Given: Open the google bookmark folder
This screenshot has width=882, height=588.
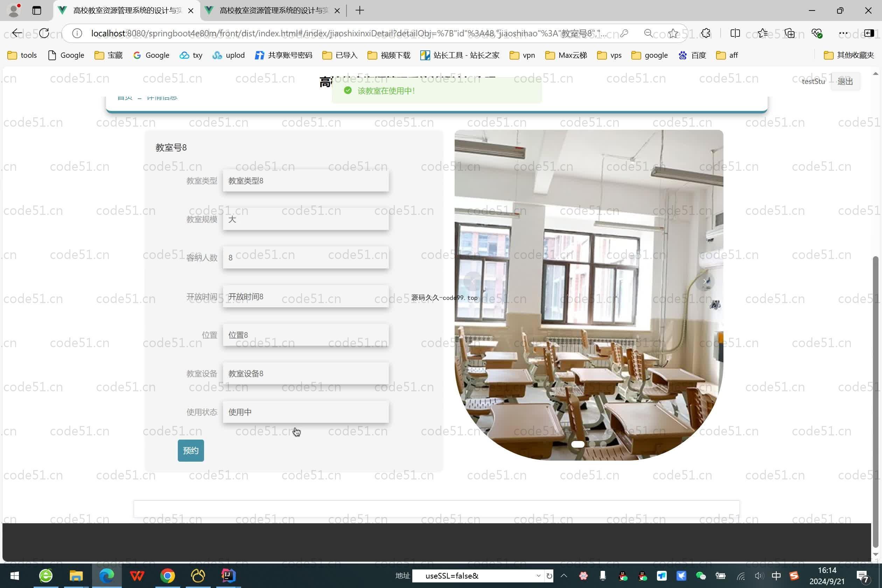Looking at the screenshot, I should pos(650,55).
